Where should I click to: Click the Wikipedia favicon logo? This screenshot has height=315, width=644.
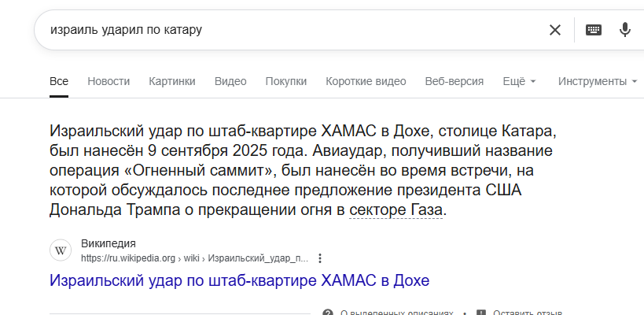click(61, 250)
